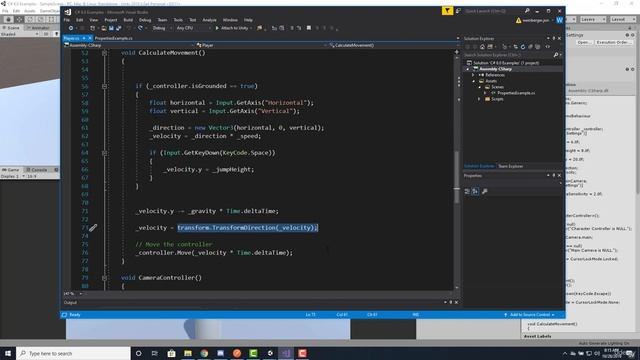Open the File menu in Visual Studio
The height and width of the screenshot is (360, 640).
(67, 20)
